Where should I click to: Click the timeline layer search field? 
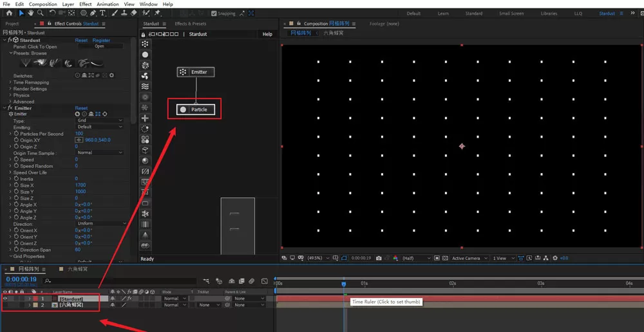coord(121,281)
